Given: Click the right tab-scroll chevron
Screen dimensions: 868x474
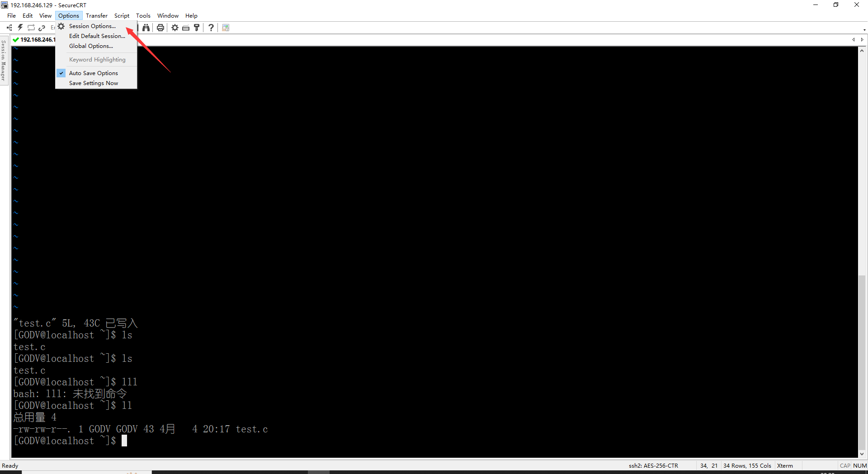Looking at the screenshot, I should tap(863, 39).
